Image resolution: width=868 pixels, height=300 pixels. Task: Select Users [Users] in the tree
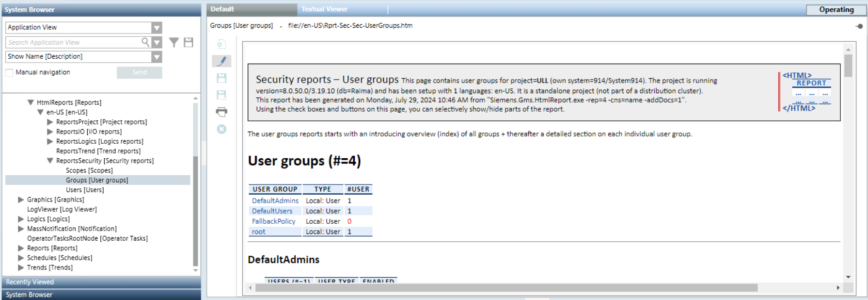point(84,190)
